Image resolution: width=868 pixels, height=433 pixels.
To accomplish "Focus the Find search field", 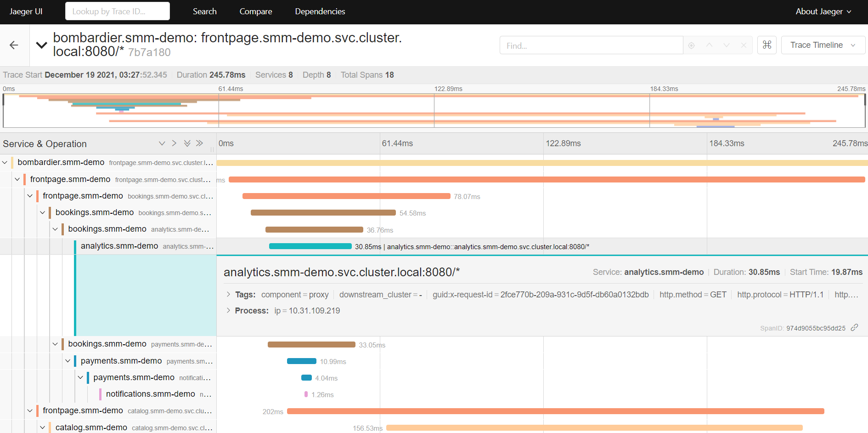I will [x=591, y=45].
